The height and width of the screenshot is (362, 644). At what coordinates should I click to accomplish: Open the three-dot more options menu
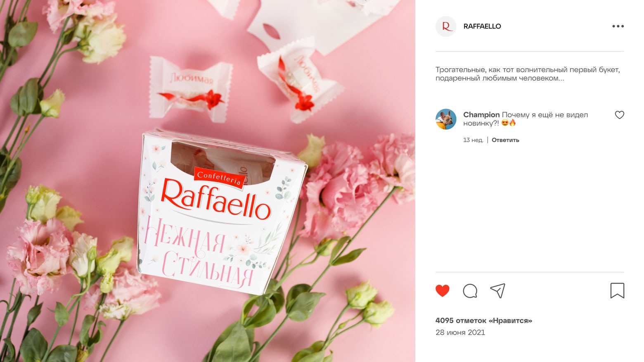point(618,26)
